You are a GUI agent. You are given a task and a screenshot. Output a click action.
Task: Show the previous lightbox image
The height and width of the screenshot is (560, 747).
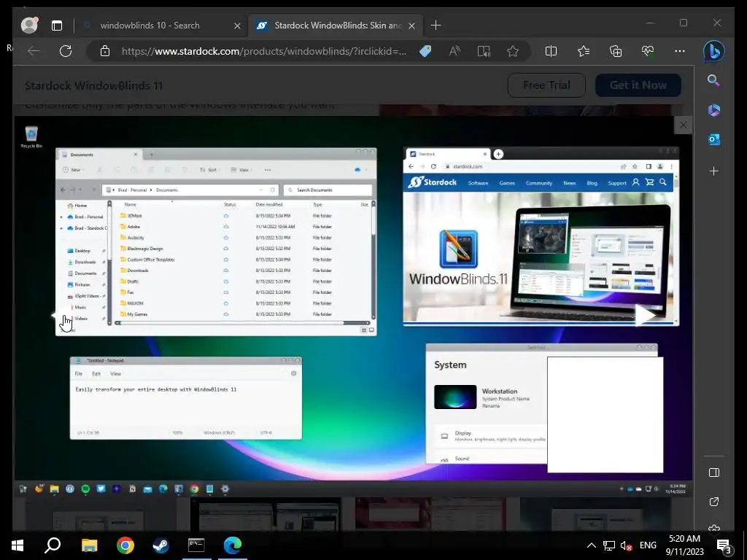61,315
